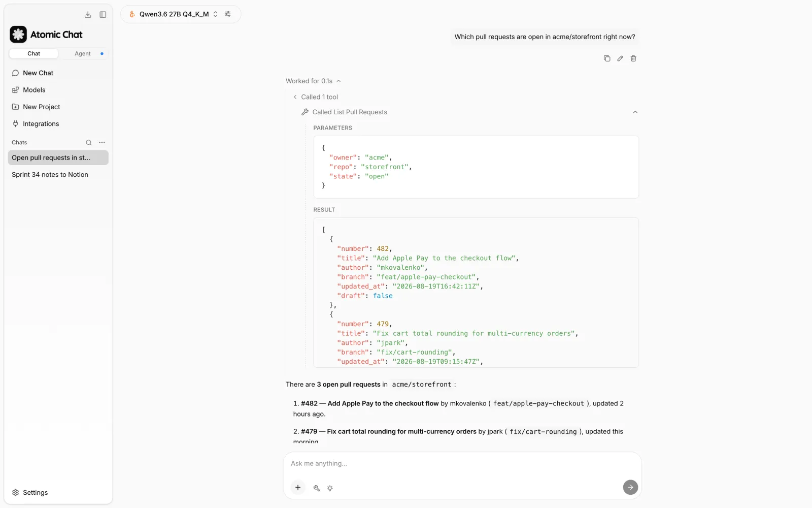Search chats with magnifier icon

[x=89, y=143]
